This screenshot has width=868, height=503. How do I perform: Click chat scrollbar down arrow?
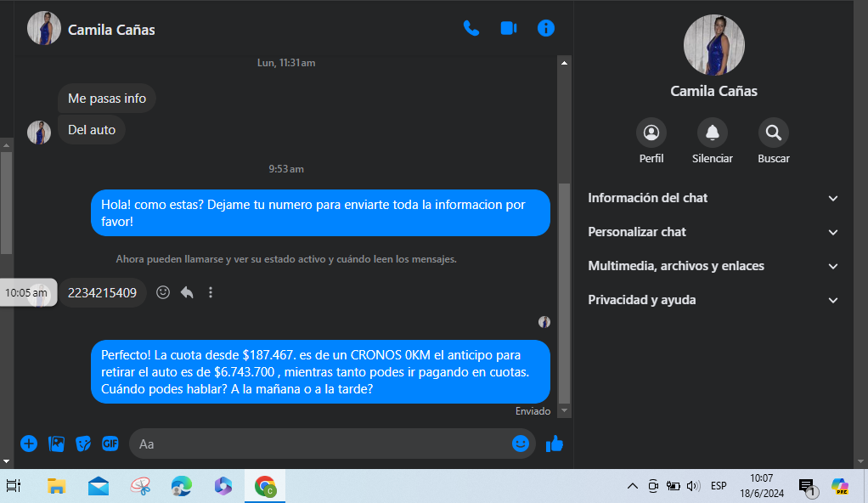(x=564, y=410)
